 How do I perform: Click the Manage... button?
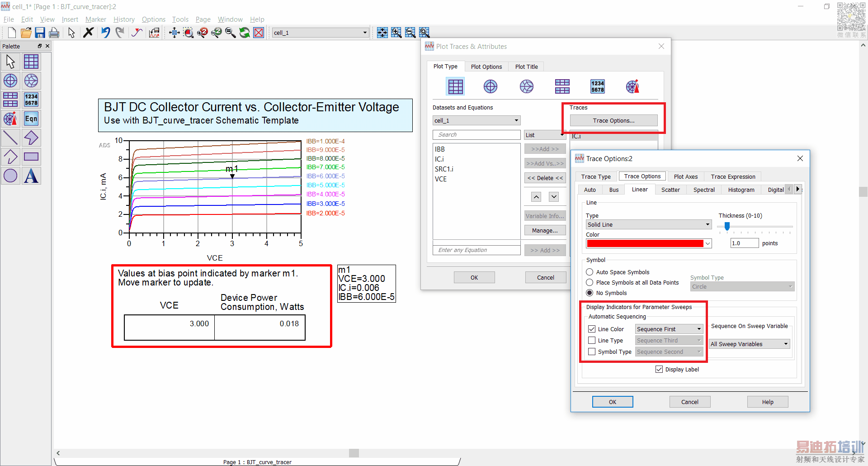pyautogui.click(x=545, y=230)
